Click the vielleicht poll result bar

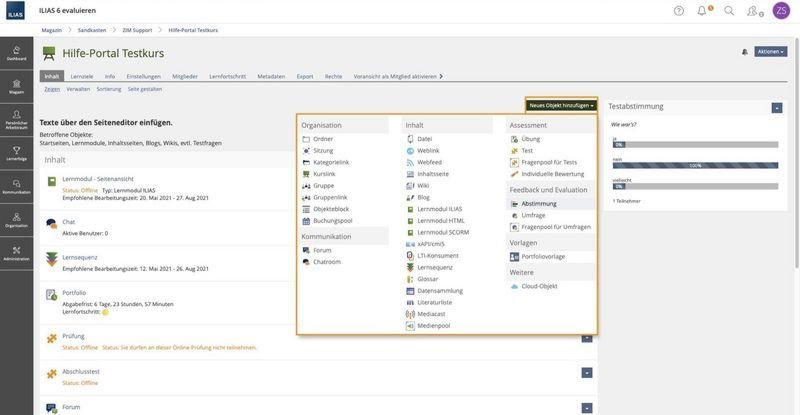click(695, 186)
